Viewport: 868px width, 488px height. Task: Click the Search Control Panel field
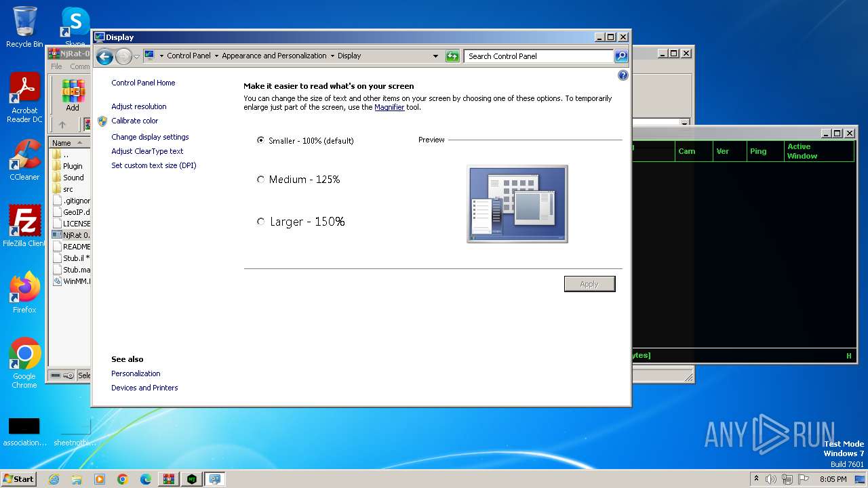539,56
